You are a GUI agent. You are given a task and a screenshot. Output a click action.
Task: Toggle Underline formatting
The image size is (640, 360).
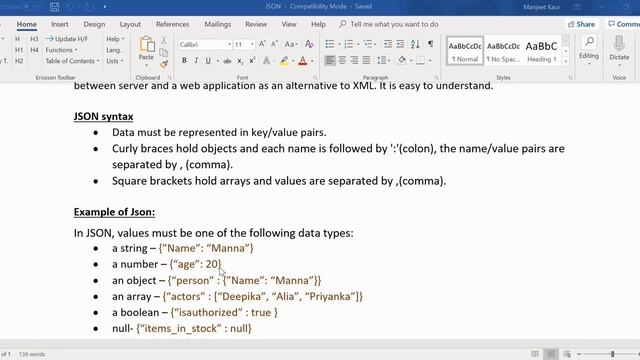pos(208,61)
